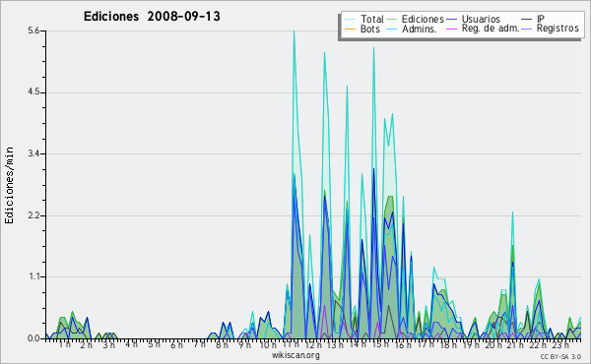This screenshot has height=364, width=591.
Task: Select the 'Bots' legend label
Action: click(x=370, y=29)
